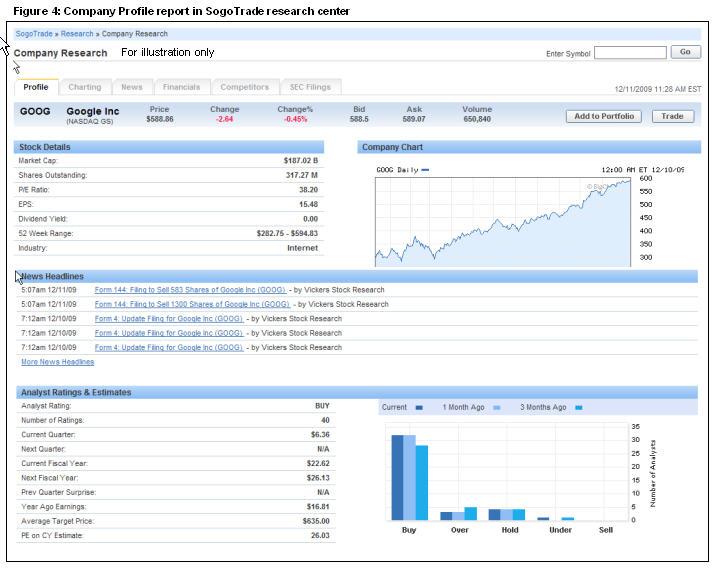Image resolution: width=713 pixels, height=568 pixels.
Task: Click the 12/11/2009 11:28 AM EST timestamp
Action: pos(658,89)
